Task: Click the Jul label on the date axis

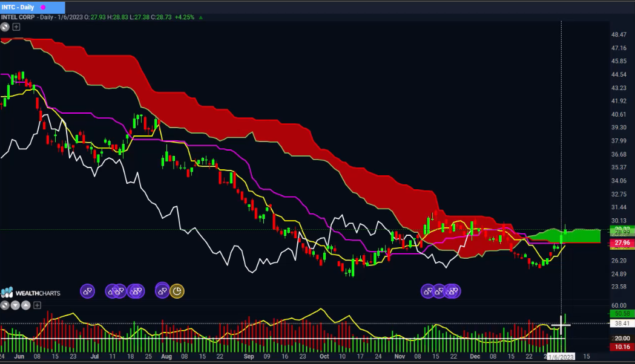Action: click(94, 356)
